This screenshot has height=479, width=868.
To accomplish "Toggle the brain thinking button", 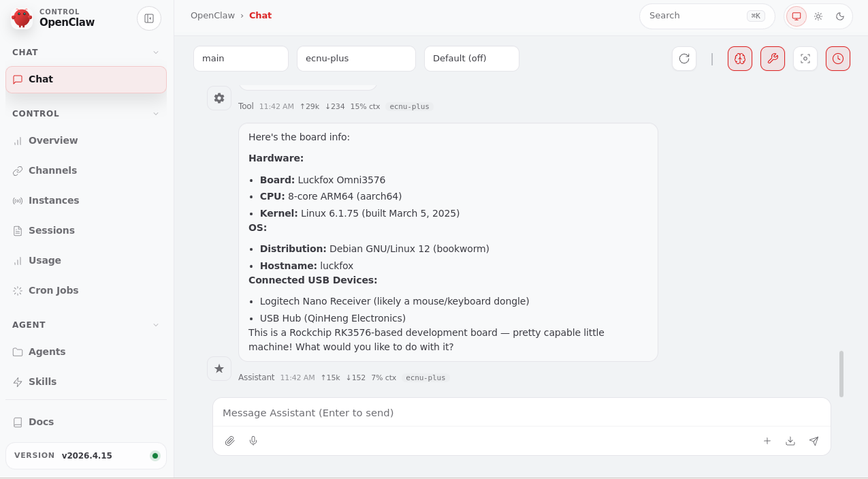I will [x=740, y=59].
